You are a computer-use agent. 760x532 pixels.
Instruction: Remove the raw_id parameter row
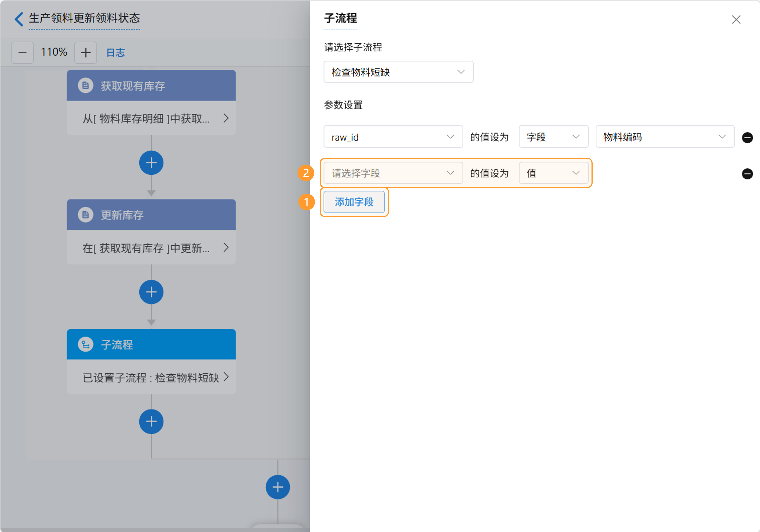pos(747,137)
